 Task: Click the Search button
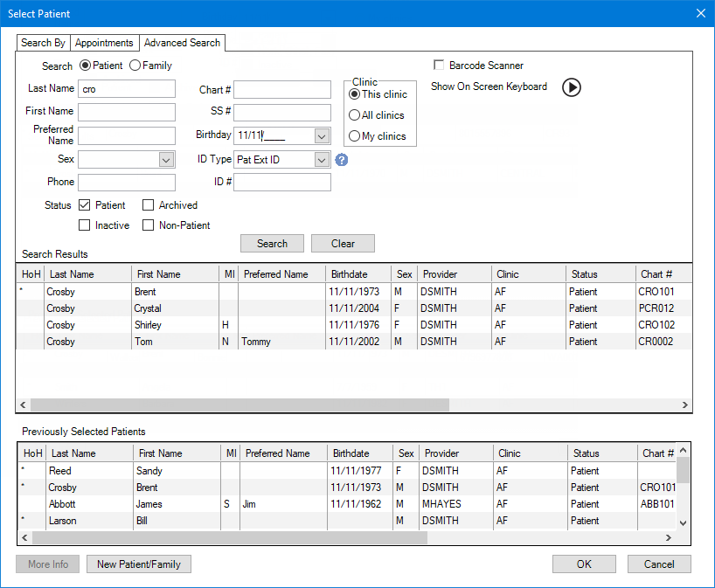272,244
